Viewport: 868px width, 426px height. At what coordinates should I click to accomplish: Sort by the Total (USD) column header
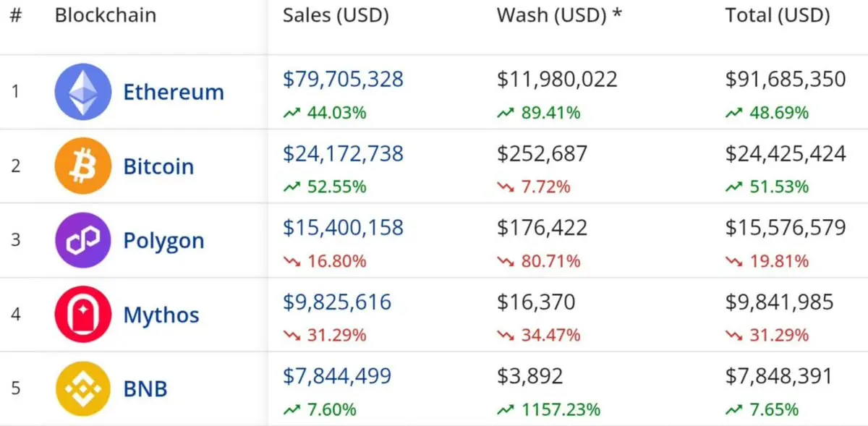(x=778, y=16)
